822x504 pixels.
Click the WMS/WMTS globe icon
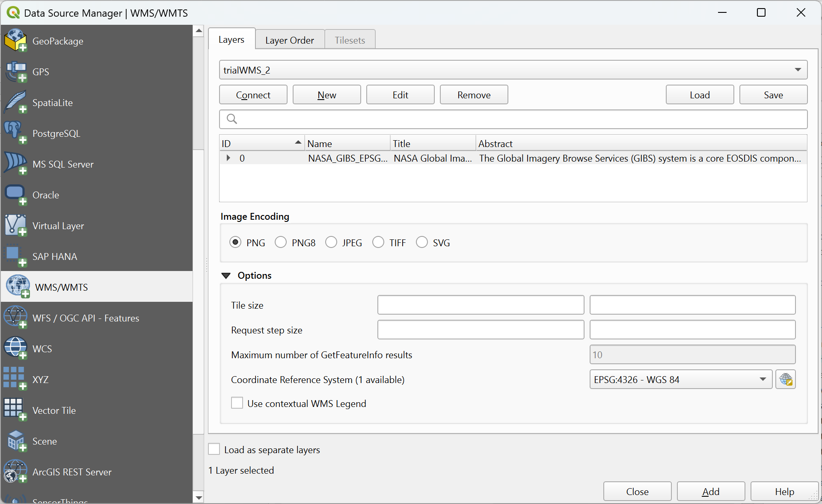[x=18, y=286]
